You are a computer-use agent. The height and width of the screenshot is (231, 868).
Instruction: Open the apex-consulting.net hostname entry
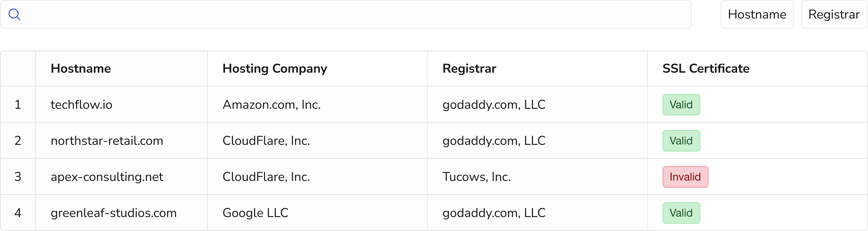(107, 177)
